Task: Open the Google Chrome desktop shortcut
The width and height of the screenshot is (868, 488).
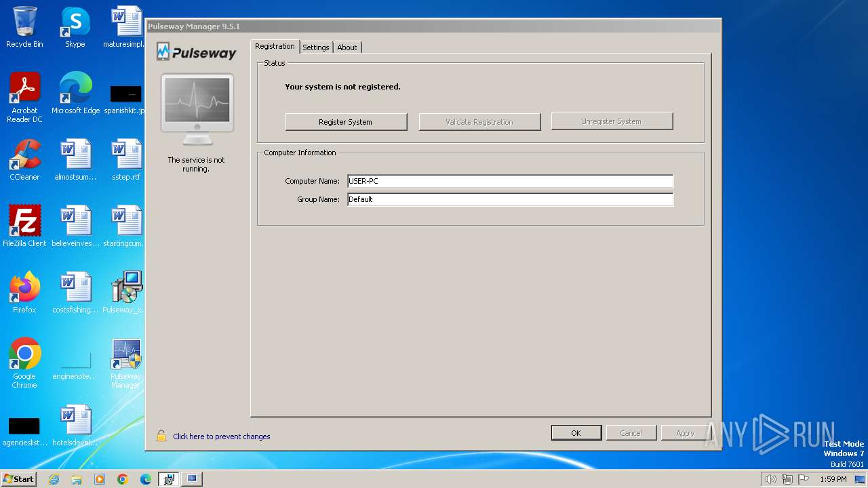Action: point(24,363)
